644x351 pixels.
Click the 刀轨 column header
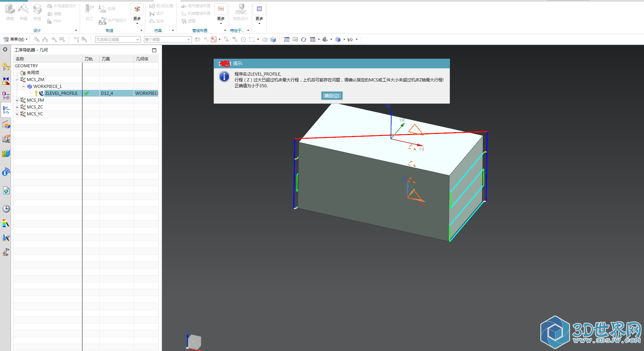tap(91, 59)
